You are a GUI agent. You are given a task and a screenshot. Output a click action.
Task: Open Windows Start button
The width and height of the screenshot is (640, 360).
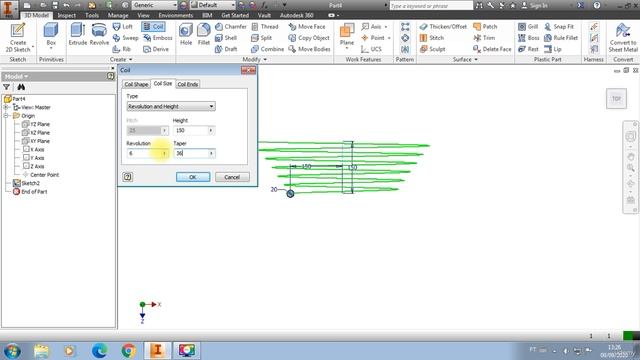(12, 351)
